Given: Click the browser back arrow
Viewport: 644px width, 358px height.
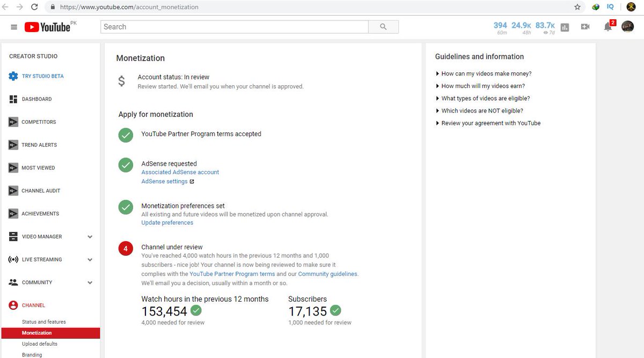Looking at the screenshot, I should click(6, 7).
